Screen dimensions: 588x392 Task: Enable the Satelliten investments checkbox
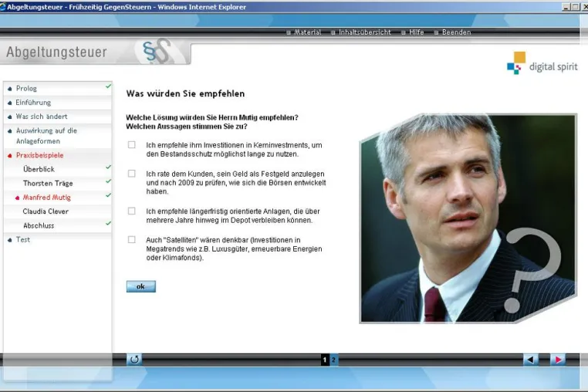pos(132,240)
